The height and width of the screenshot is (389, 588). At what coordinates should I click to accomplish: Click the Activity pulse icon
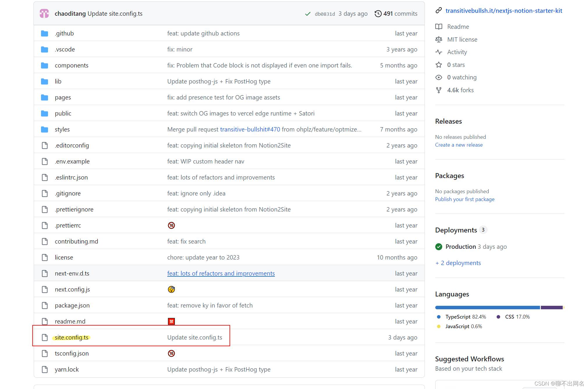(x=438, y=52)
